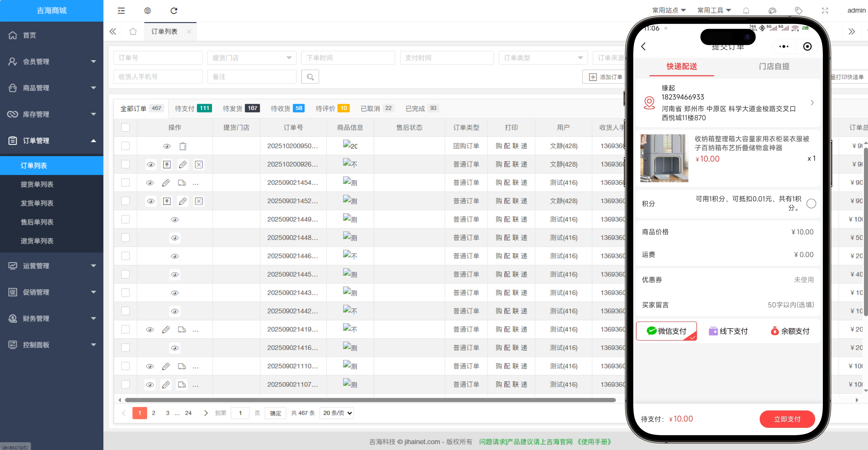Click the delete trash icon in first order row
The height and width of the screenshot is (450, 868).
click(183, 146)
